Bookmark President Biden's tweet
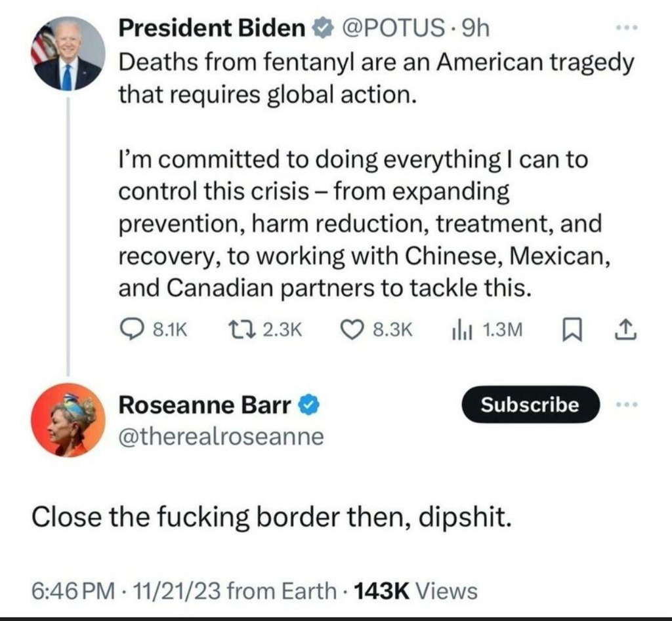The height and width of the screenshot is (621, 672). coord(572,331)
